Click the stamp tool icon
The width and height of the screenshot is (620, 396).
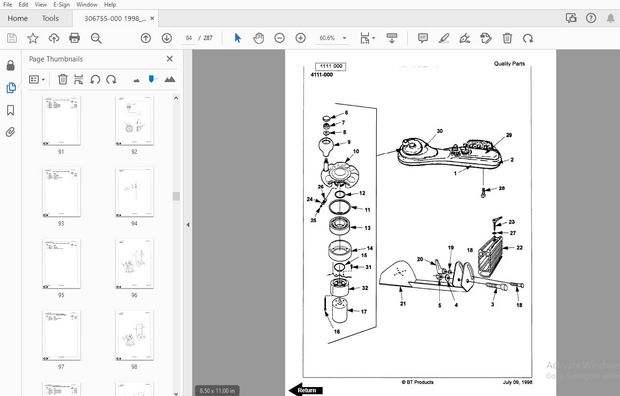(486, 38)
